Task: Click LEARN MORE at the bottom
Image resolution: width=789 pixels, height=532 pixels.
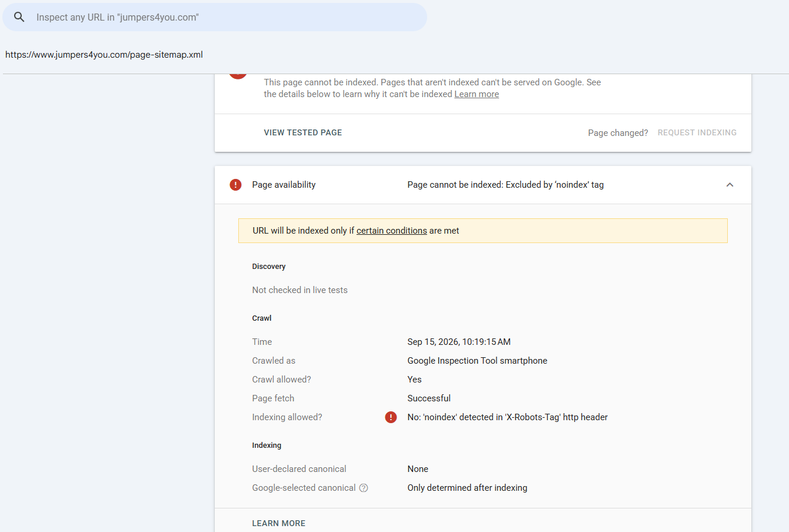Action: pyautogui.click(x=279, y=523)
